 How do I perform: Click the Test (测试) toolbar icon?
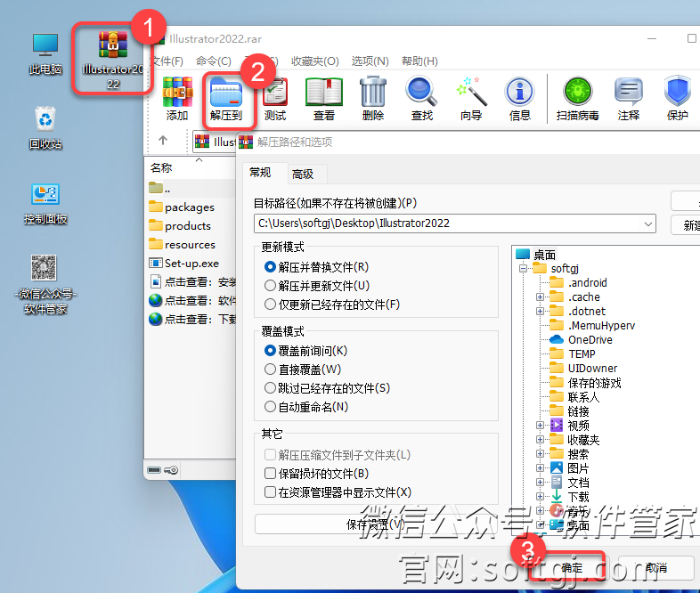click(x=275, y=92)
